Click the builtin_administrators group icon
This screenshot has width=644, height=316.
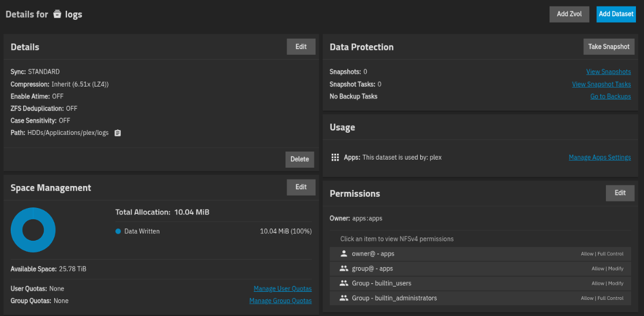(x=344, y=298)
